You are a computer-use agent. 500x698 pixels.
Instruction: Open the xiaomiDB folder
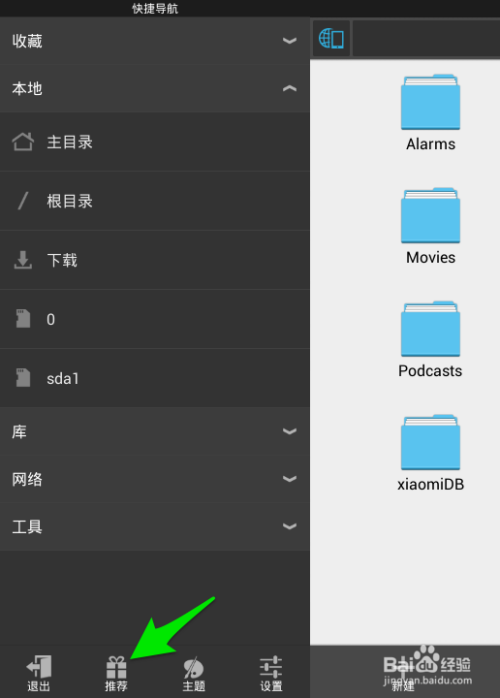(431, 454)
